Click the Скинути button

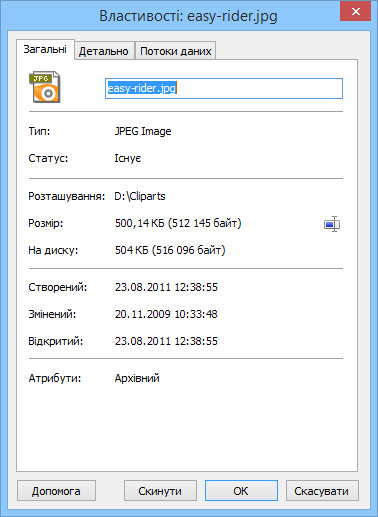pos(160,491)
